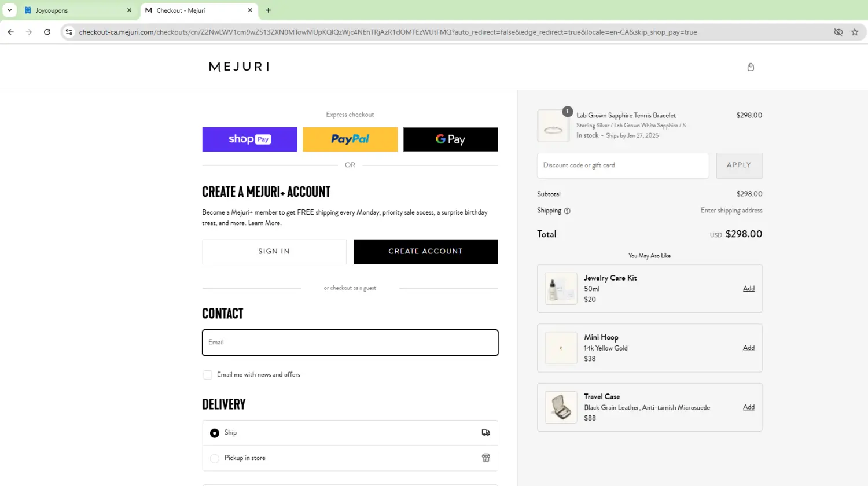Click the Jewelry Care Kit $20 price
The height and width of the screenshot is (486, 868).
[590, 300]
